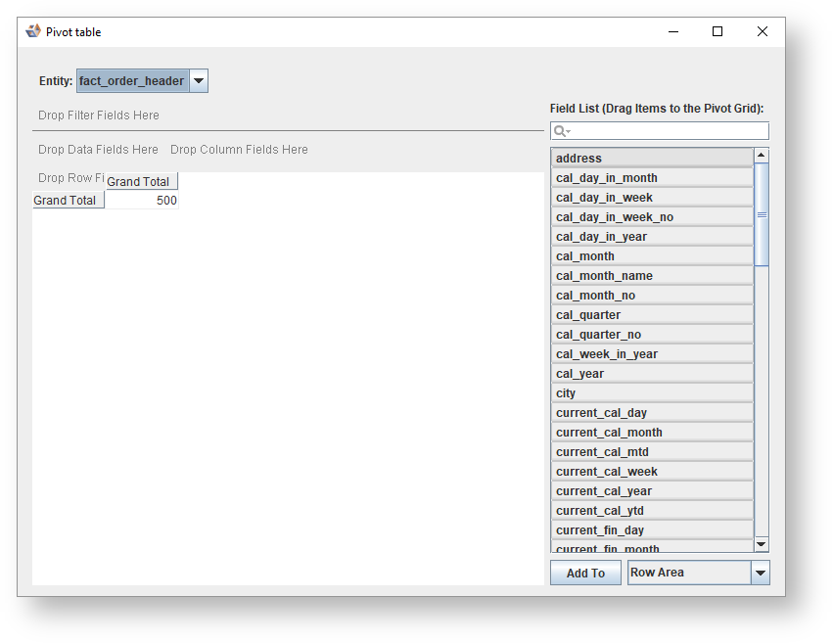Viewport: 833px width, 644px height.
Task: Open the Entity dropdown arrow
Action: click(x=198, y=81)
